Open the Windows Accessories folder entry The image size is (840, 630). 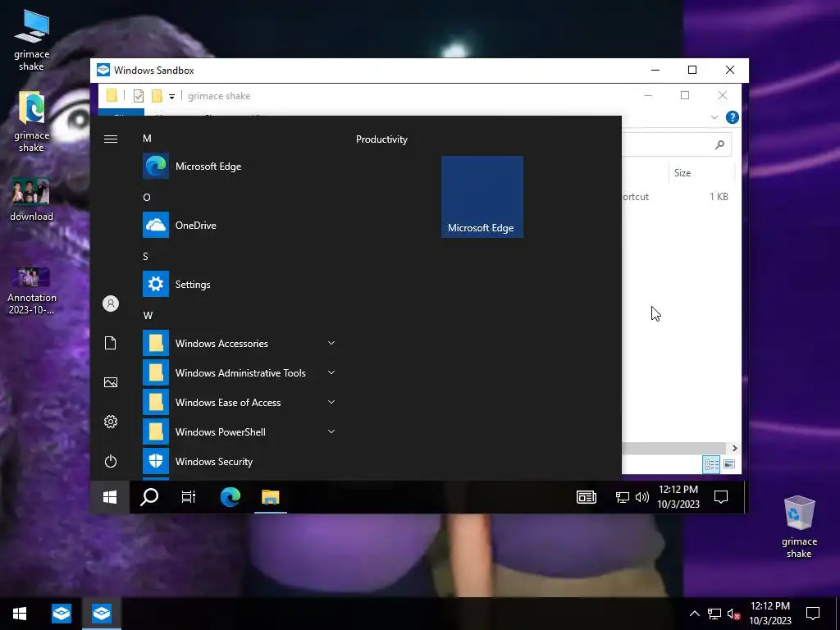(240, 344)
